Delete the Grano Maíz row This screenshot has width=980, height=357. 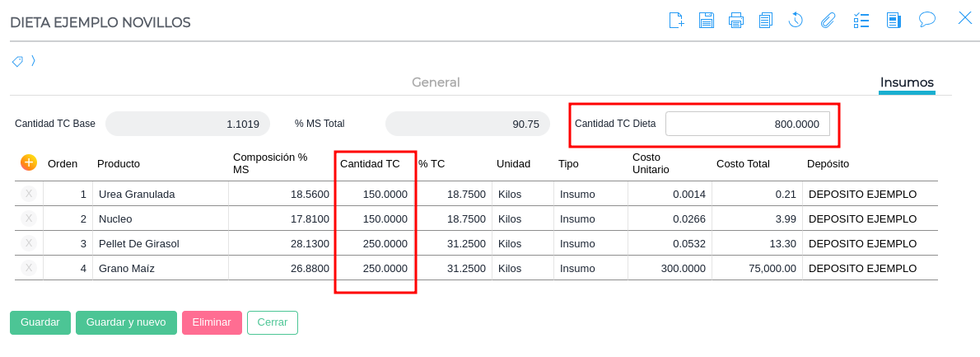(x=29, y=268)
